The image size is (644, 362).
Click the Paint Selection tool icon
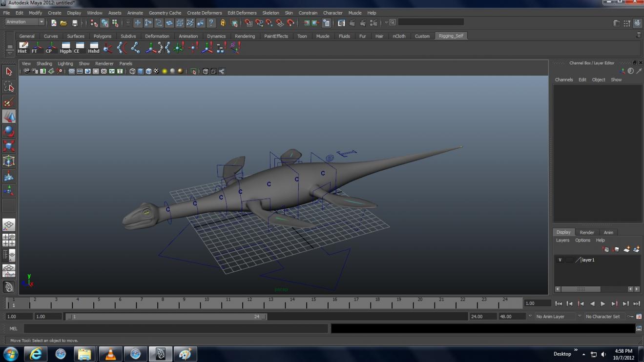pos(9,102)
